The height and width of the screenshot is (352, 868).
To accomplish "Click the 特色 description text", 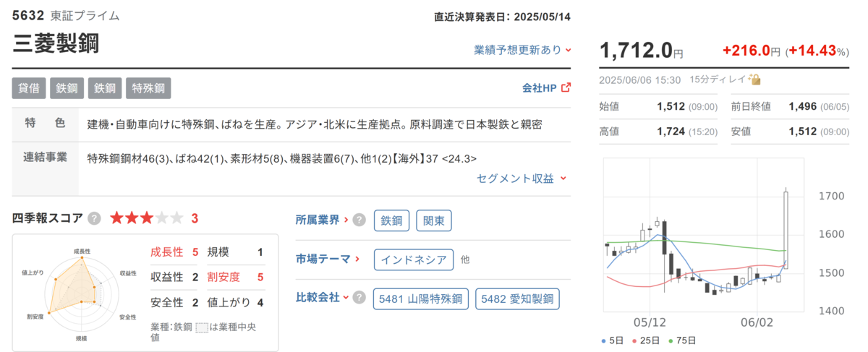I will (314, 124).
